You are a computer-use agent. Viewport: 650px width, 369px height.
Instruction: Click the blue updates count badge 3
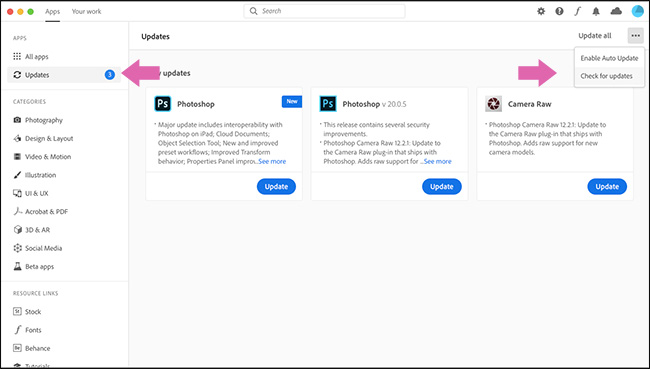[x=109, y=75]
